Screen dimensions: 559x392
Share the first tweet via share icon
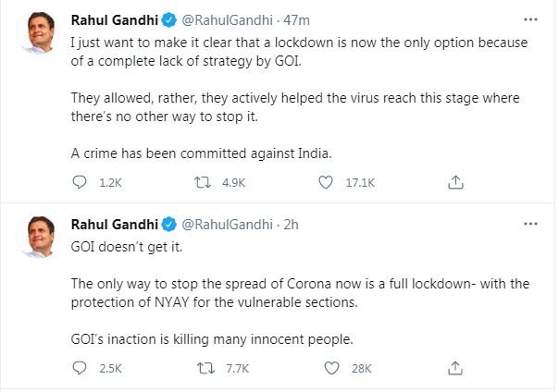tap(454, 183)
